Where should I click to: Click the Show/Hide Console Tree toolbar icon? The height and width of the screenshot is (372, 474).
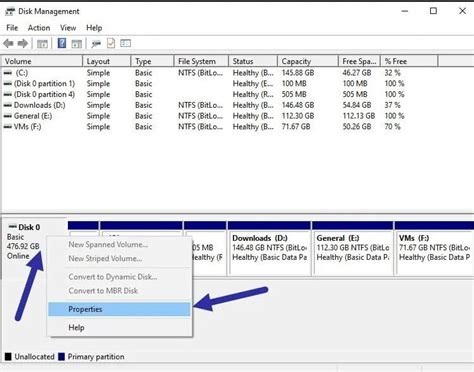(42, 44)
